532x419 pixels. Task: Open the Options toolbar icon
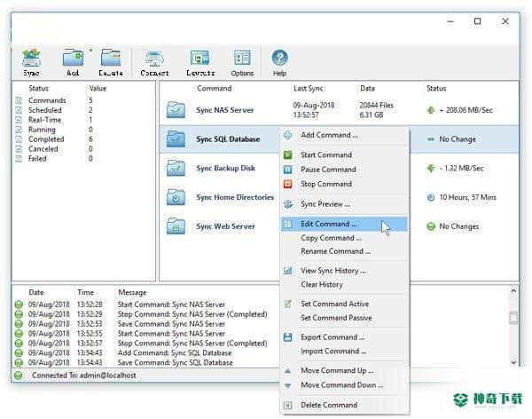(242, 58)
